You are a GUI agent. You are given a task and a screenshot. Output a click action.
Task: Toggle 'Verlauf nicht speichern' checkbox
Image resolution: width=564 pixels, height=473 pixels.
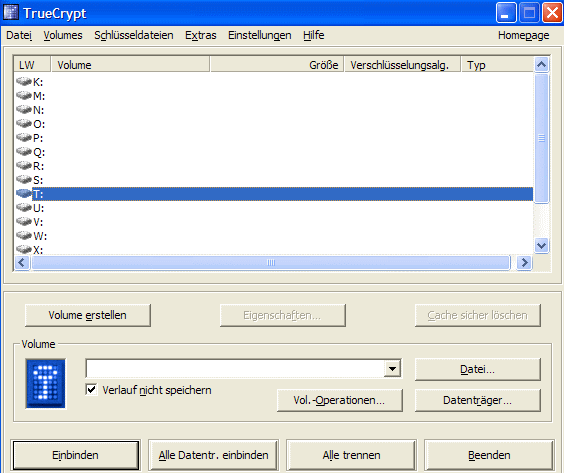pyautogui.click(x=91, y=390)
